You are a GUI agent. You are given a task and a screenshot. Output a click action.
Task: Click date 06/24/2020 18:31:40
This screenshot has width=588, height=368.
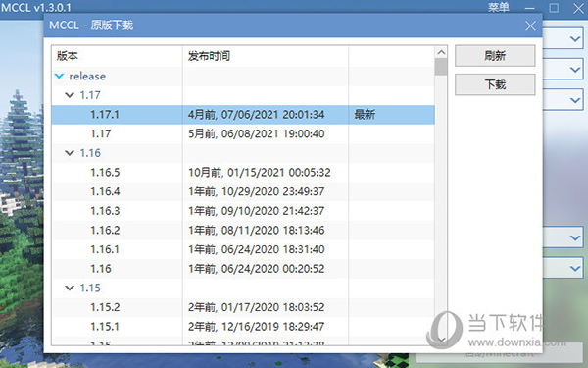272,249
